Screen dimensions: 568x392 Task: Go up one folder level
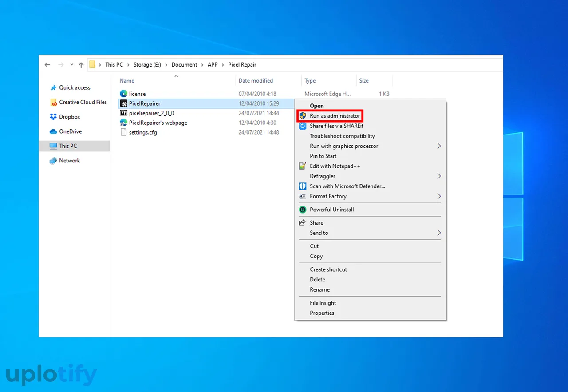[81, 65]
